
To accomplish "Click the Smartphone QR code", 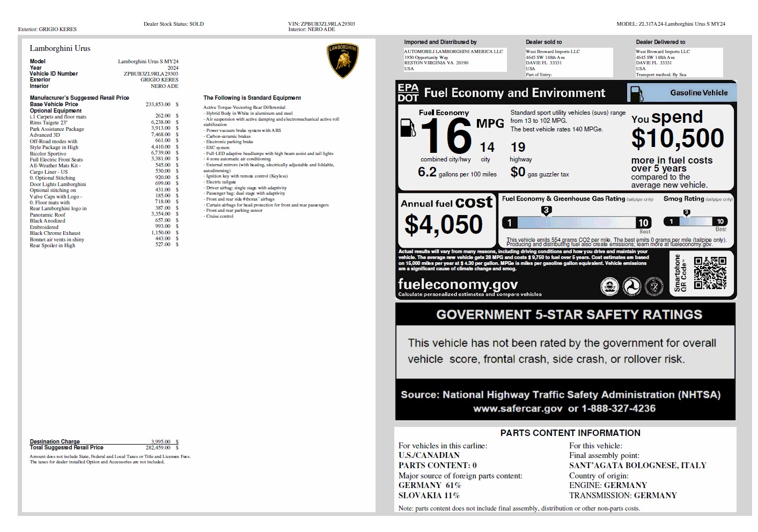I will [x=710, y=273].
